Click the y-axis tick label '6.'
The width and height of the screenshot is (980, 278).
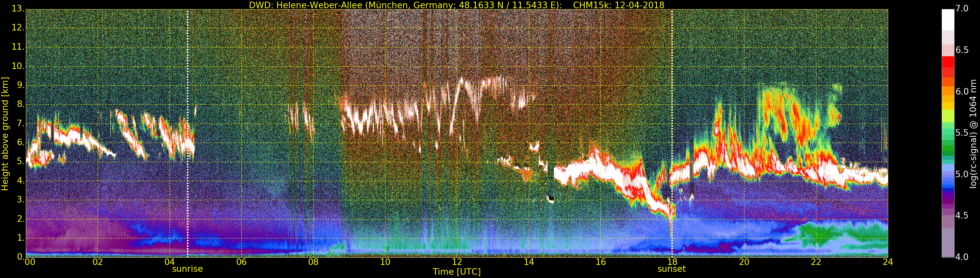[21, 142]
